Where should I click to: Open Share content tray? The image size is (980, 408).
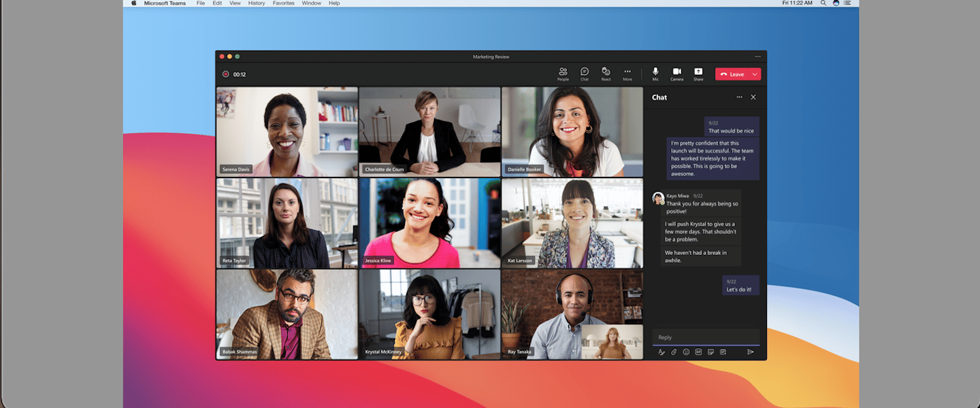pos(698,74)
